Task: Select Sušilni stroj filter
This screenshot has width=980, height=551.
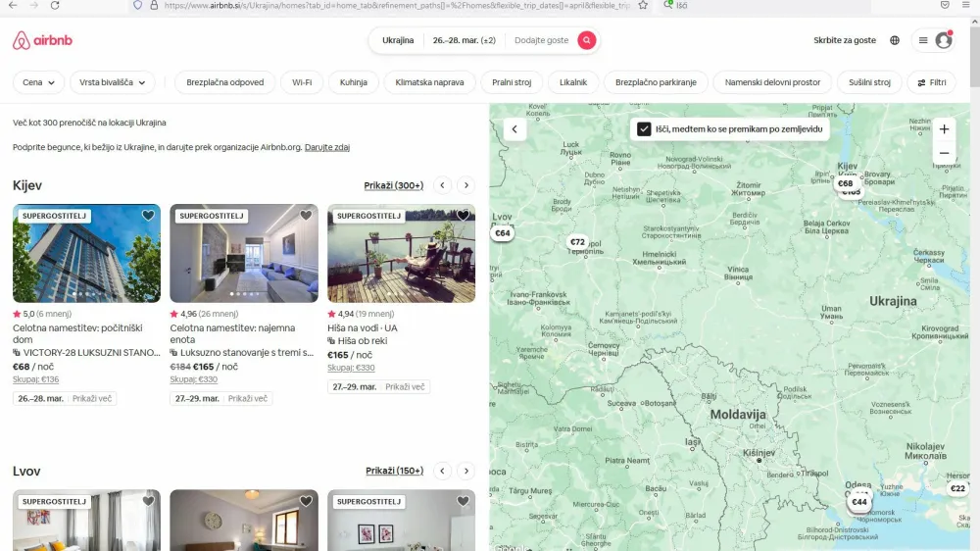Action: [869, 82]
